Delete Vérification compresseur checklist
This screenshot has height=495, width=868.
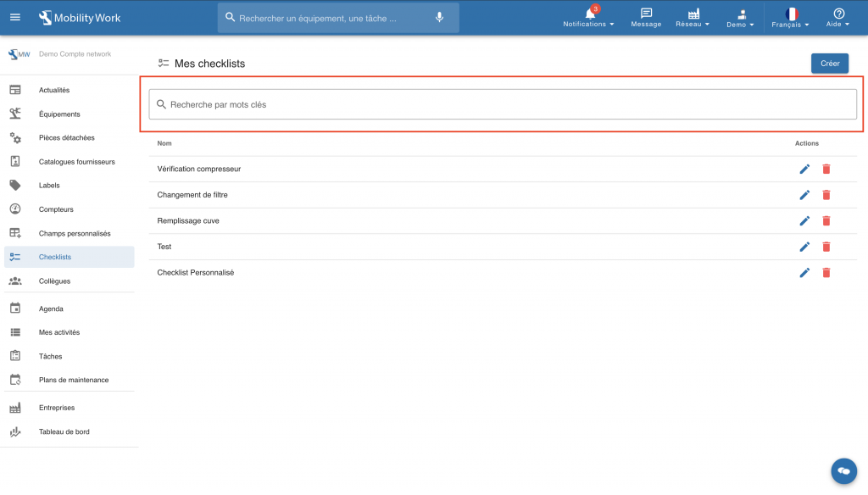coord(826,169)
